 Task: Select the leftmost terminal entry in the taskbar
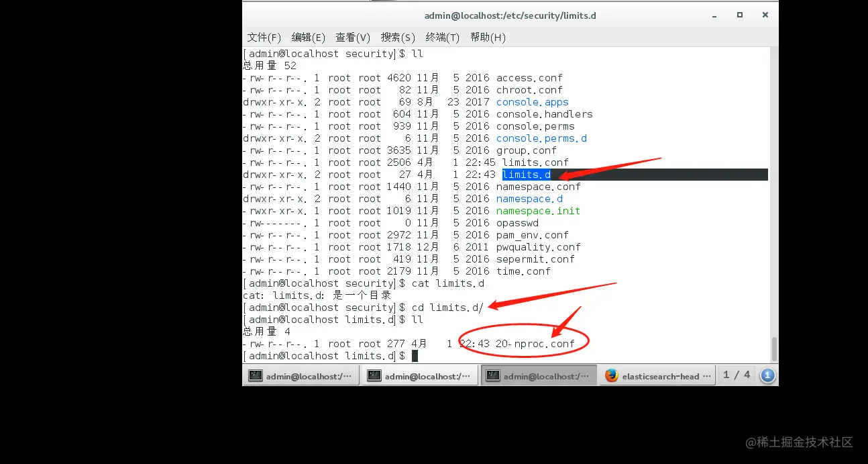click(x=301, y=376)
